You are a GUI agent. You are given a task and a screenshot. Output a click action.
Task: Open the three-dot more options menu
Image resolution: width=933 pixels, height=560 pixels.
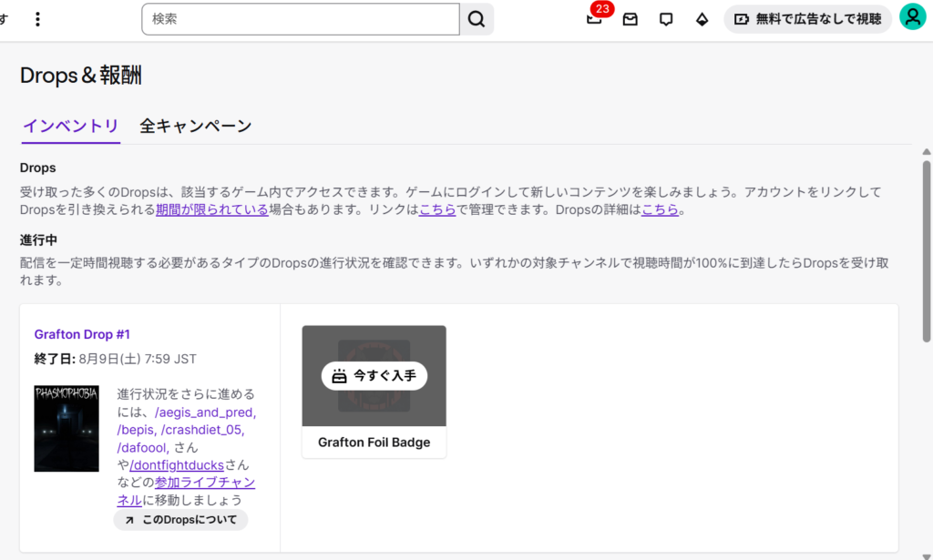coord(37,19)
